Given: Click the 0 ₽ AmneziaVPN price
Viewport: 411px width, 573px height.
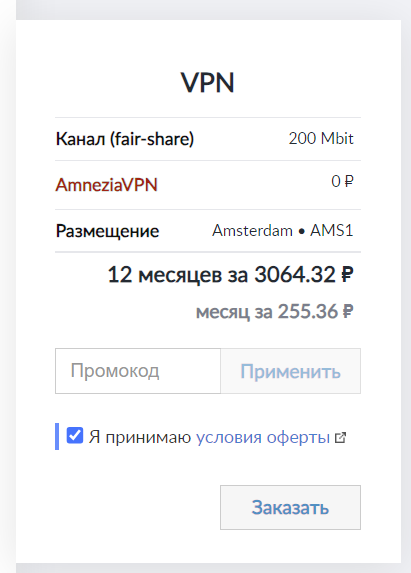Looking at the screenshot, I should click(342, 181).
